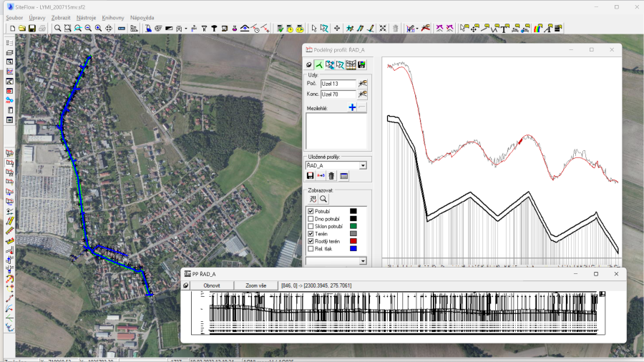This screenshot has width=644, height=362.
Task: Enable the Dno potrubí checkbox
Action: pyautogui.click(x=311, y=219)
